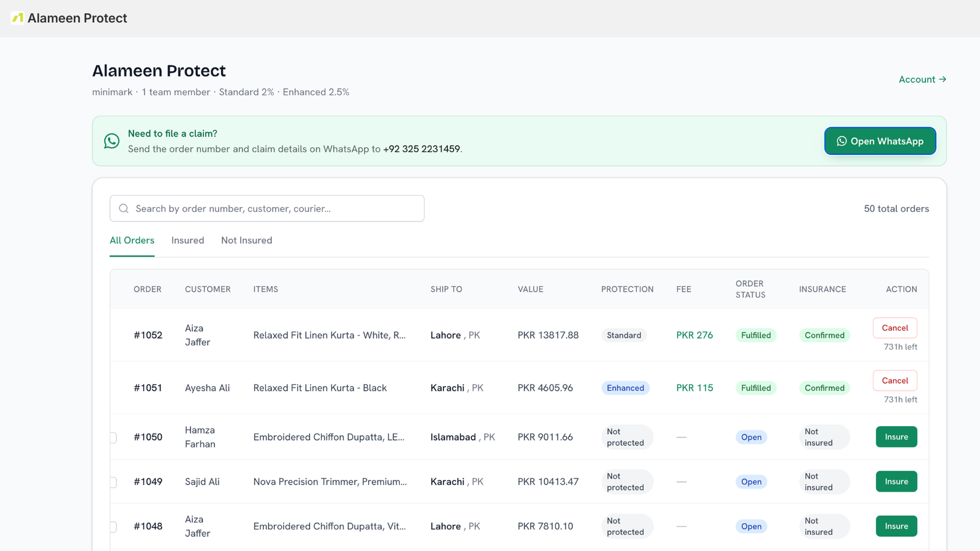The width and height of the screenshot is (980, 551).
Task: Click 'Embroidered Chiffon Dupatta, LE...' item
Action: [329, 437]
